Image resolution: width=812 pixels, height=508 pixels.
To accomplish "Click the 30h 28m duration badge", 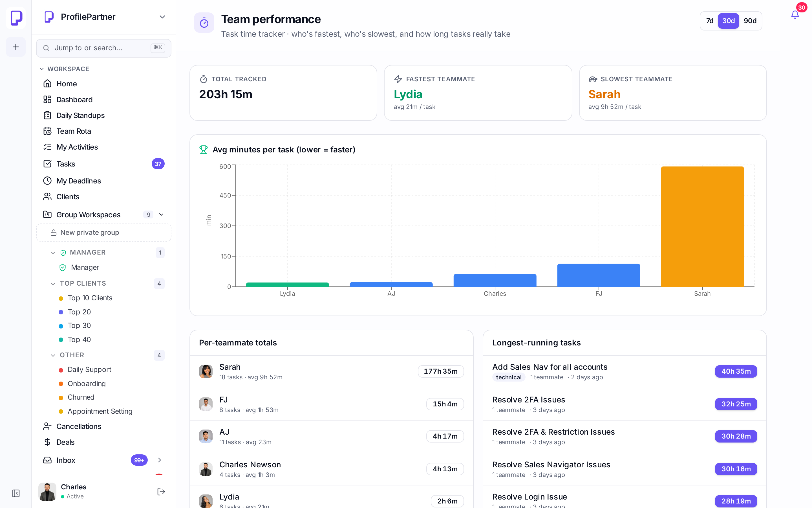I will 736,436.
